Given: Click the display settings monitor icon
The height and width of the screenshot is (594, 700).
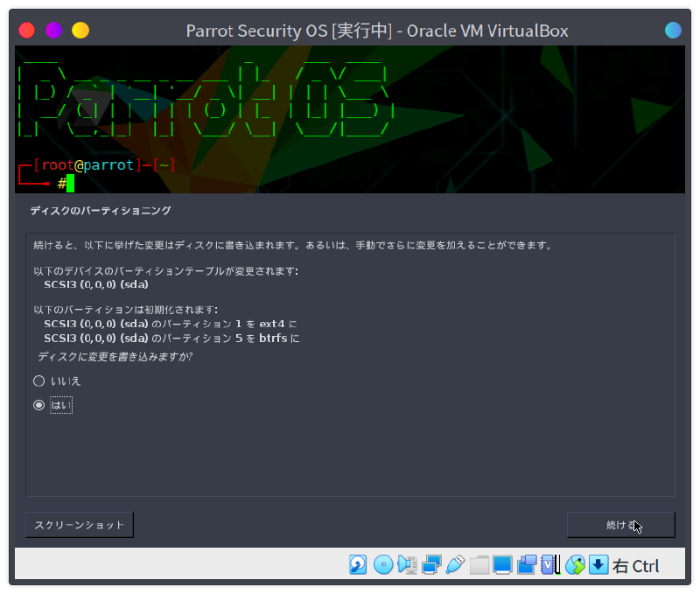Looking at the screenshot, I should 502,564.
